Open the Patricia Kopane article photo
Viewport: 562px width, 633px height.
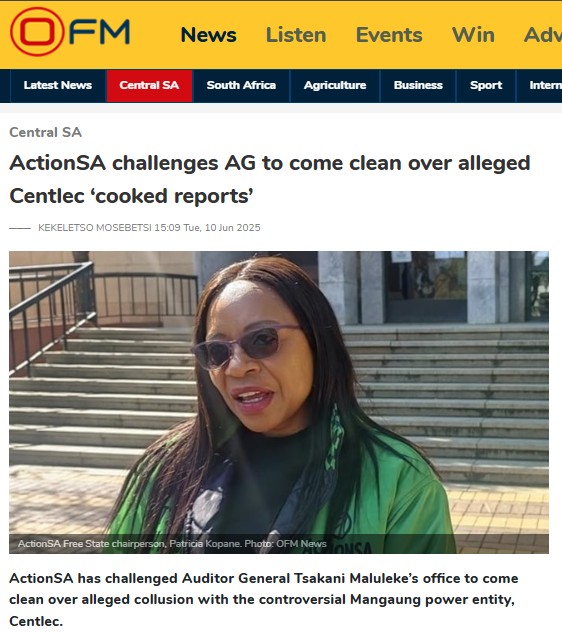[279, 402]
